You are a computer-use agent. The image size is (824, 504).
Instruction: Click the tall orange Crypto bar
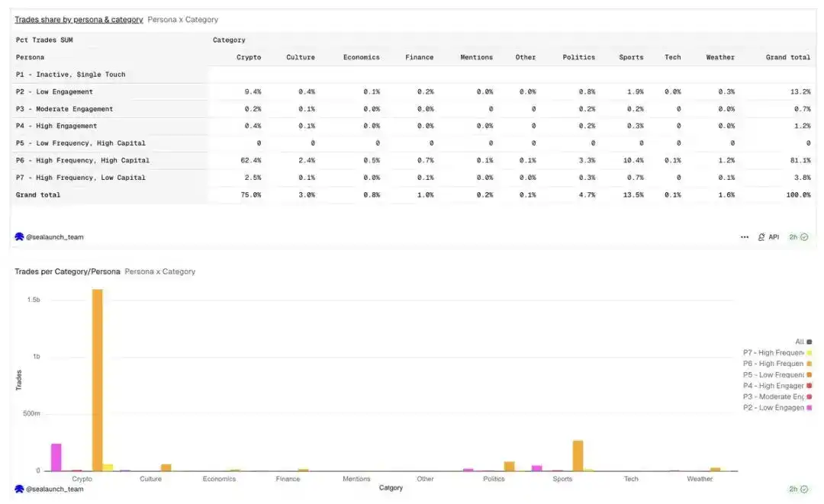tap(97, 381)
